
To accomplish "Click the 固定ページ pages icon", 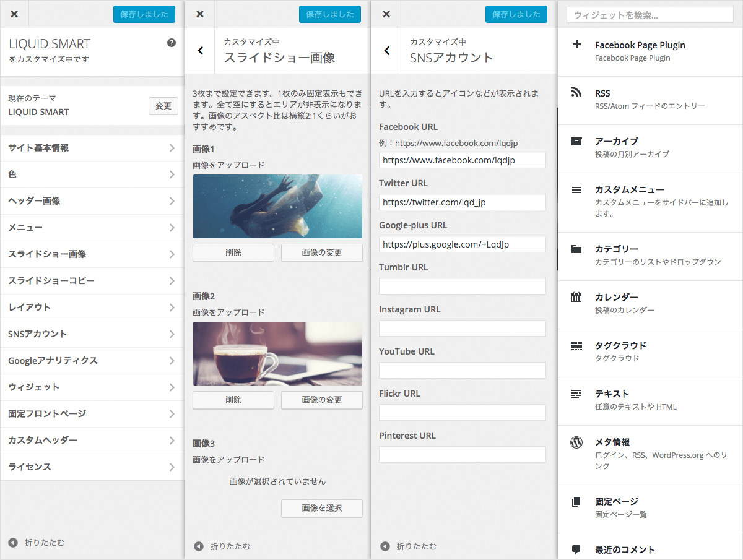I will 576,501.
